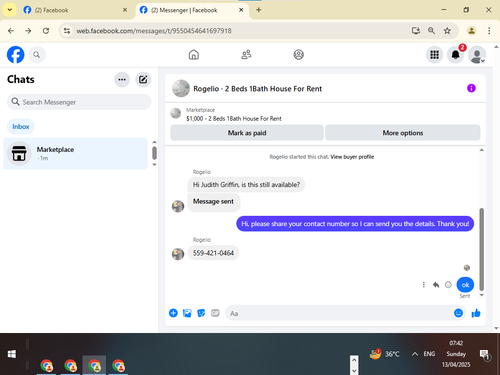Open the $1,000 listing thumbnail

click(x=176, y=113)
